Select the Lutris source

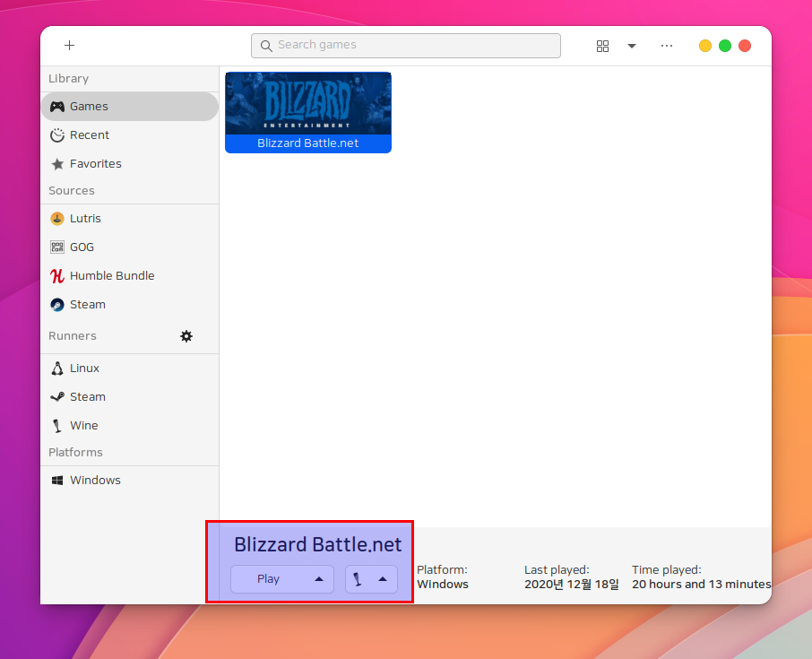[x=85, y=219]
